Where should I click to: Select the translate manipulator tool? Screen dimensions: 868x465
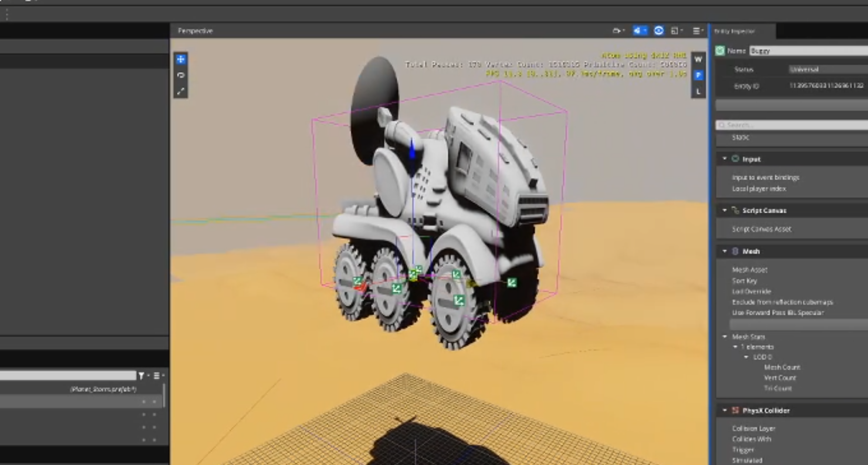point(181,59)
